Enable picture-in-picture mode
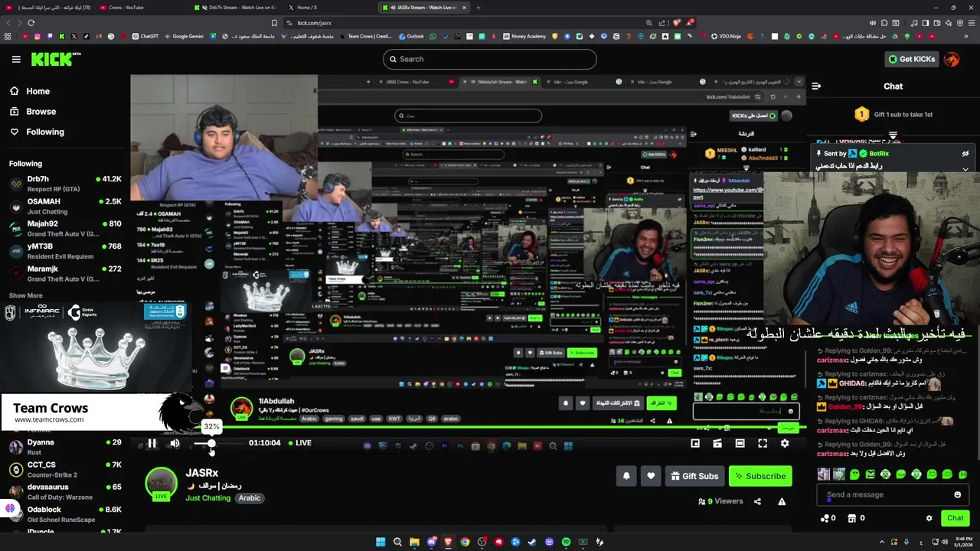Viewport: 980px width, 551px height. [x=695, y=443]
